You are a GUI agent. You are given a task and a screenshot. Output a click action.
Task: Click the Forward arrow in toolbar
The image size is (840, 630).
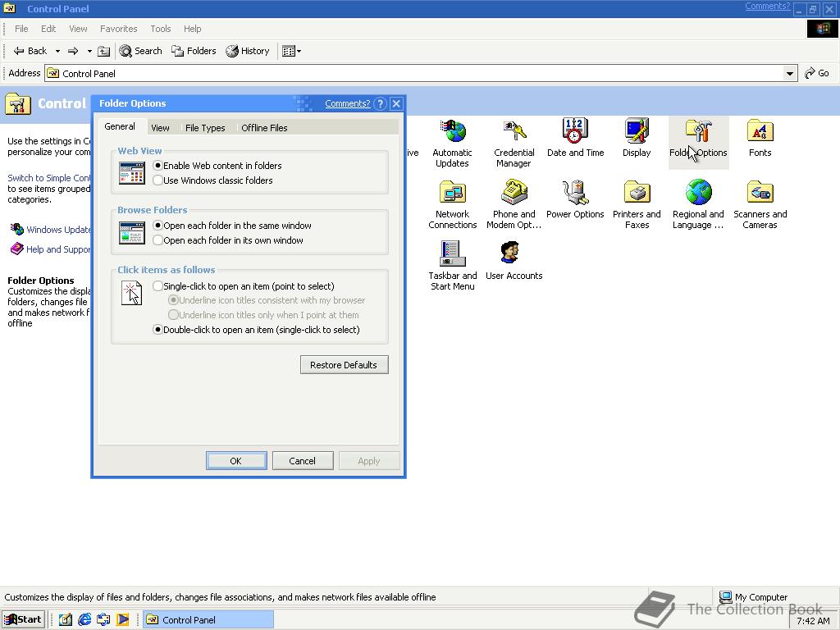73,51
